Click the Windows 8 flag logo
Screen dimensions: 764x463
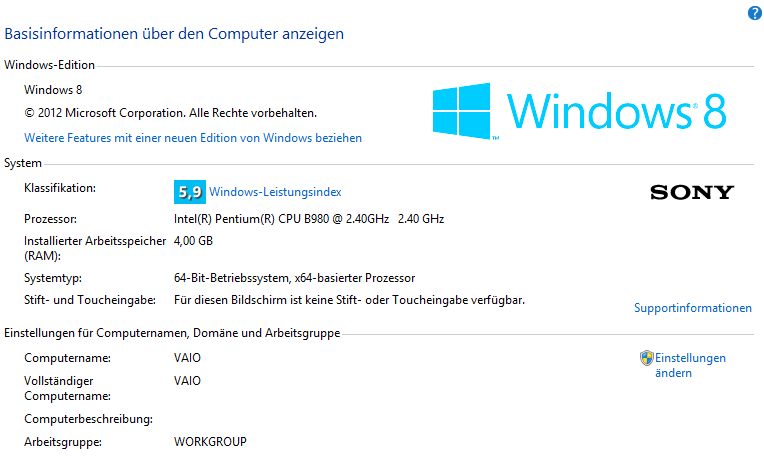(461, 111)
